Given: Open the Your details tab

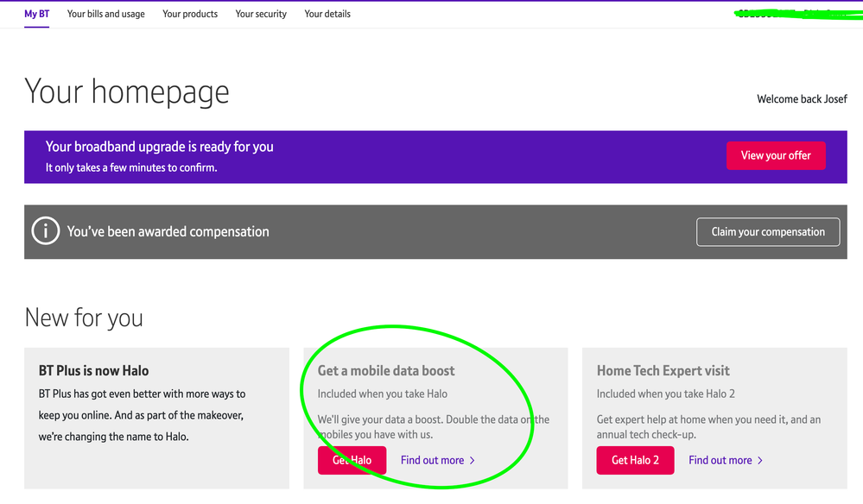Looking at the screenshot, I should tap(327, 14).
